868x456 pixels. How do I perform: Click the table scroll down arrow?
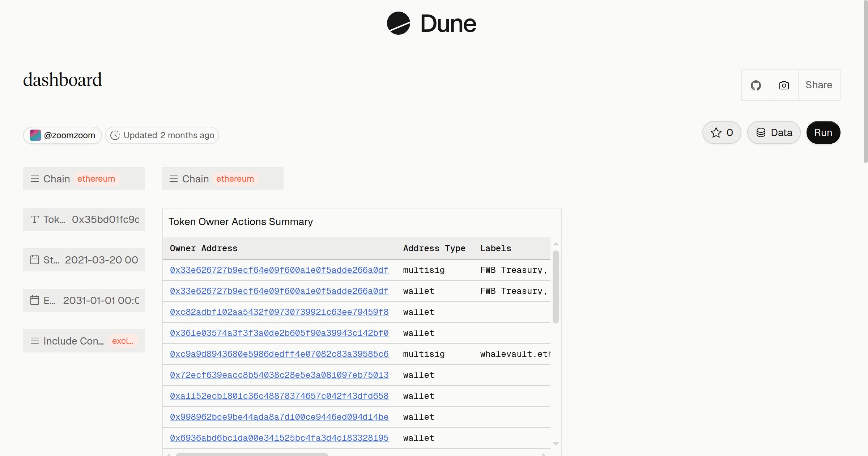click(556, 444)
